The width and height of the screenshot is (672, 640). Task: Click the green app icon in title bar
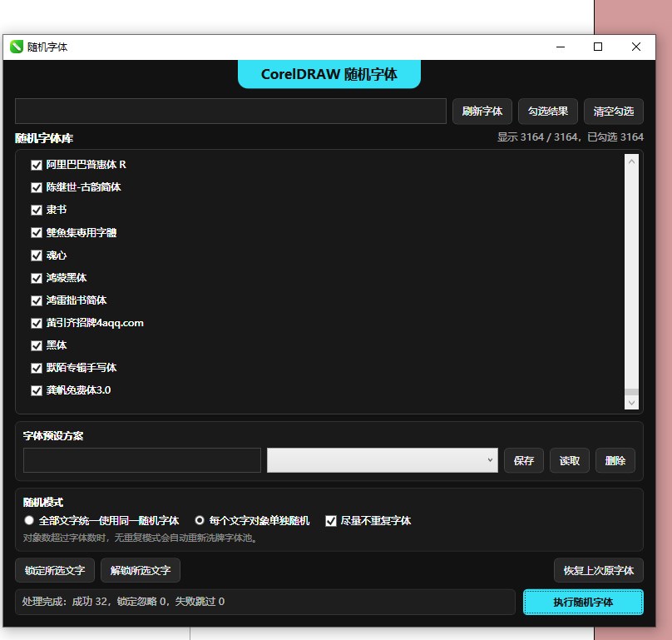[17, 47]
